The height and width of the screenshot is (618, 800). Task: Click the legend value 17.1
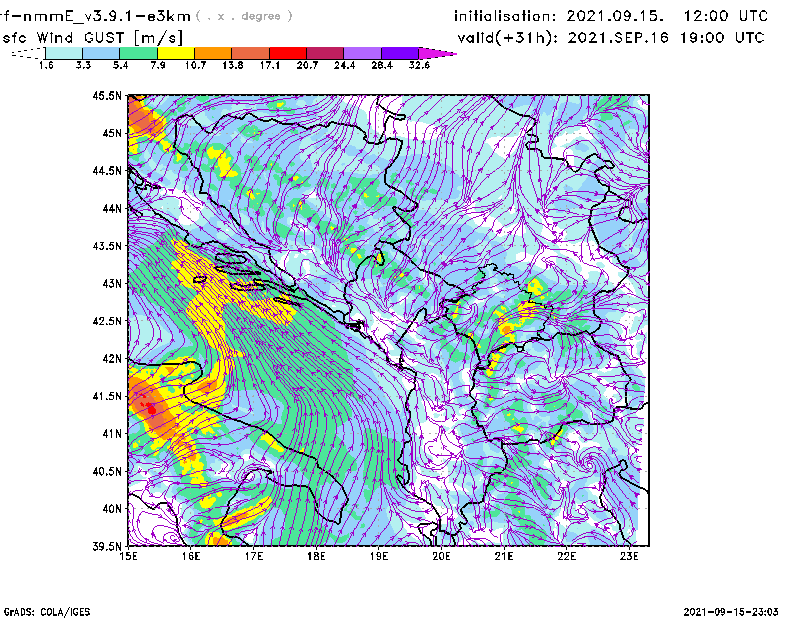pyautogui.click(x=269, y=65)
